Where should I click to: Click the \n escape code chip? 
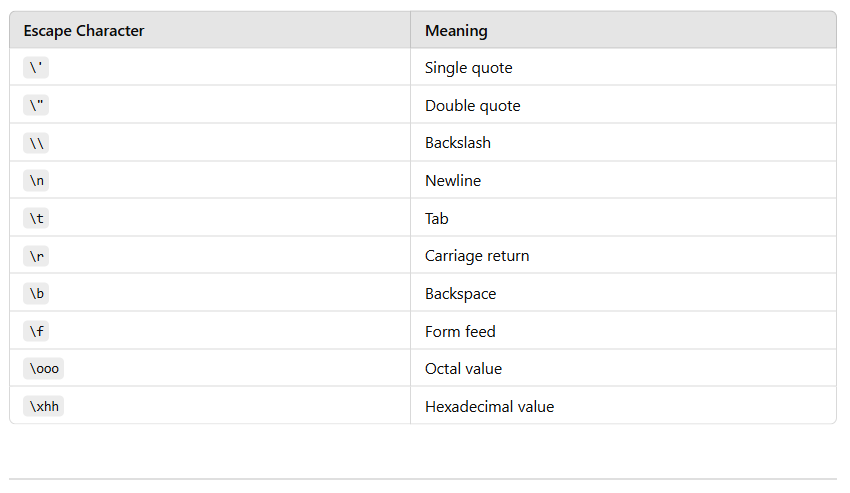coord(36,181)
